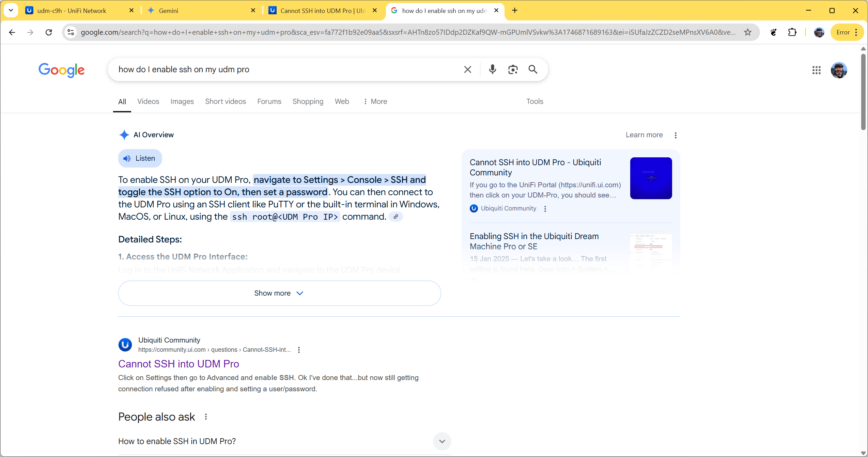
Task: Bookmark this page with star icon
Action: click(x=747, y=32)
